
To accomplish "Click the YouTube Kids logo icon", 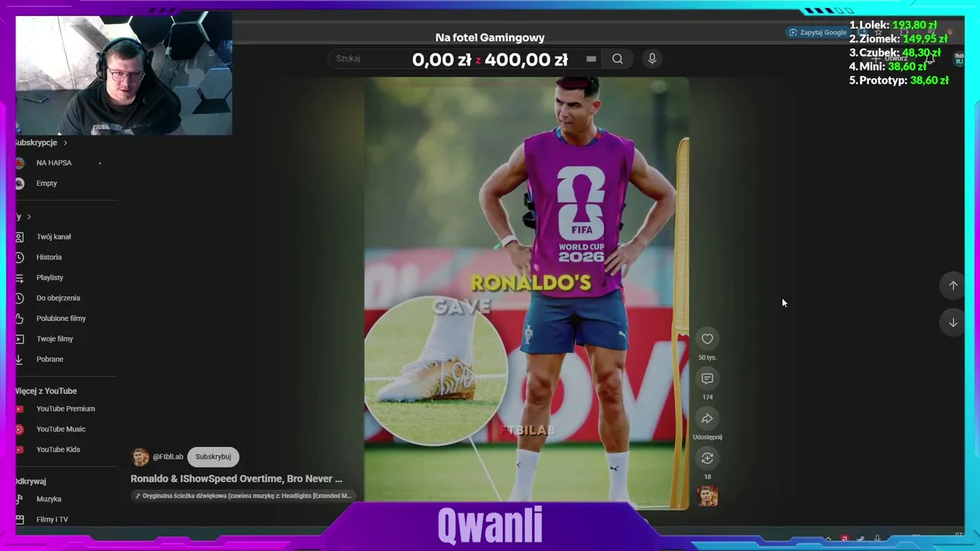I will coord(19,450).
